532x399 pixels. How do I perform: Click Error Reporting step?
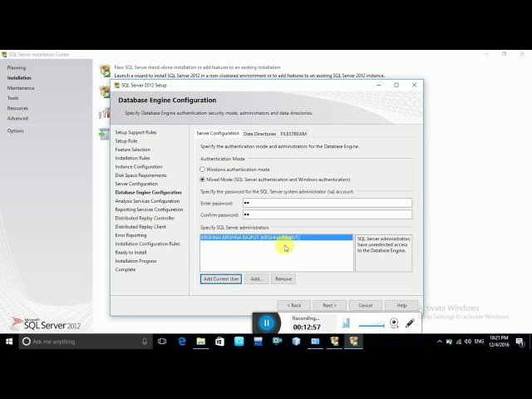pos(131,235)
